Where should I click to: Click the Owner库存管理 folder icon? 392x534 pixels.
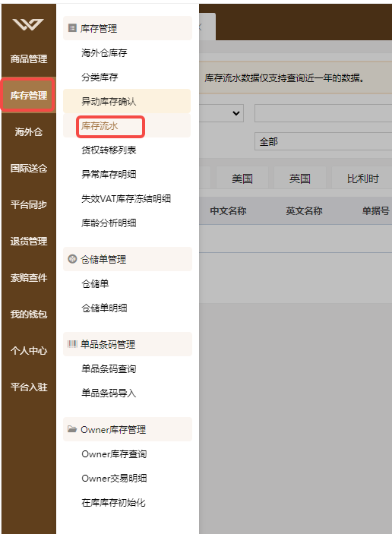point(72,428)
